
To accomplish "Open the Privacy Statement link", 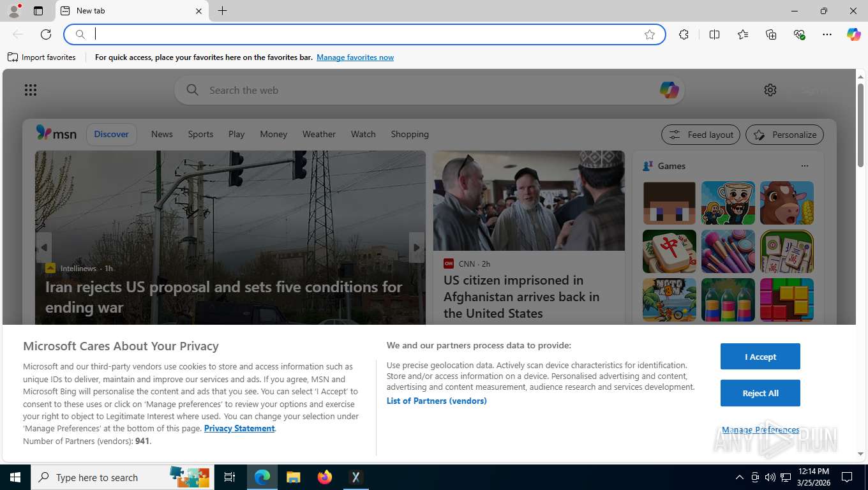I will [239, 428].
